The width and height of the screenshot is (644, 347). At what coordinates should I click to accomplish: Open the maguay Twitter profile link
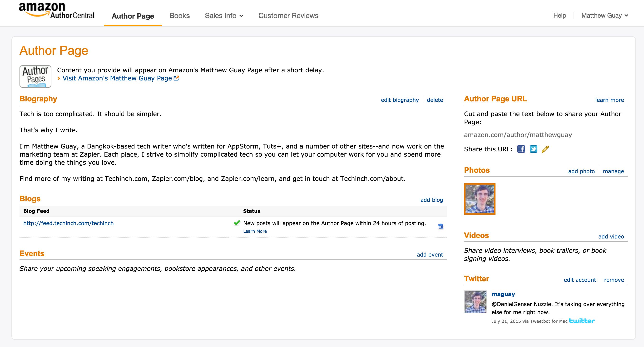pyautogui.click(x=503, y=294)
